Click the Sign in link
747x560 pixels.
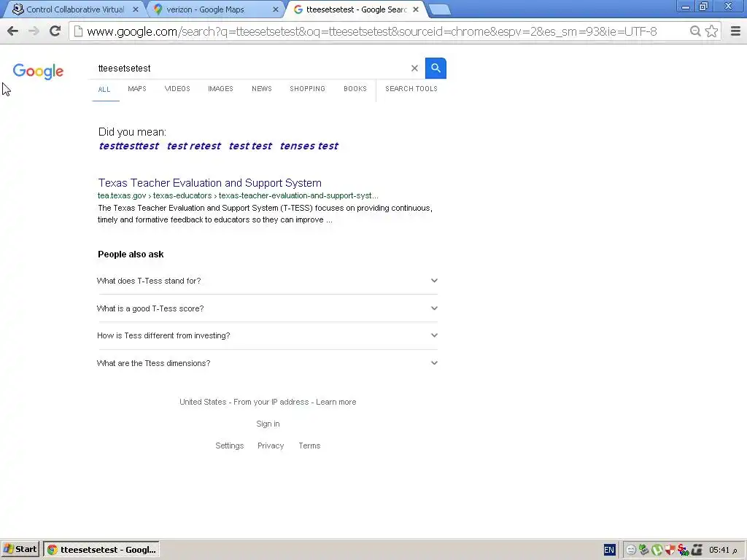pos(268,424)
